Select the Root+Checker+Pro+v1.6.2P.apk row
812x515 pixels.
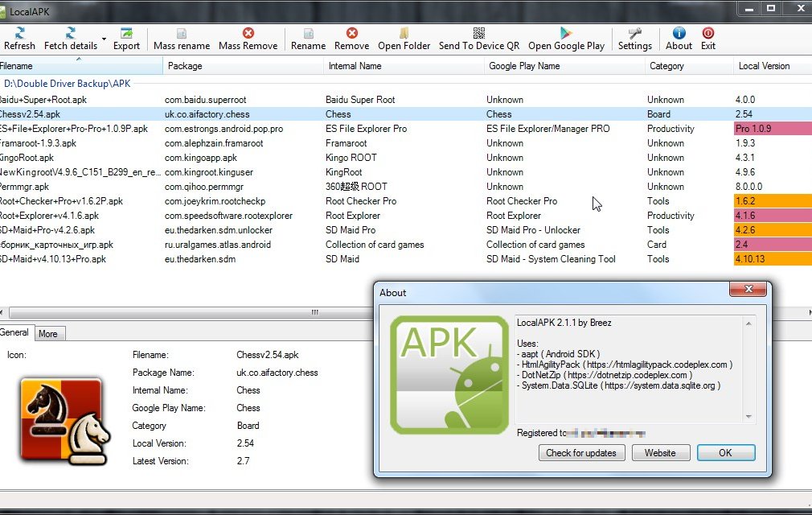pyautogui.click(x=406, y=201)
